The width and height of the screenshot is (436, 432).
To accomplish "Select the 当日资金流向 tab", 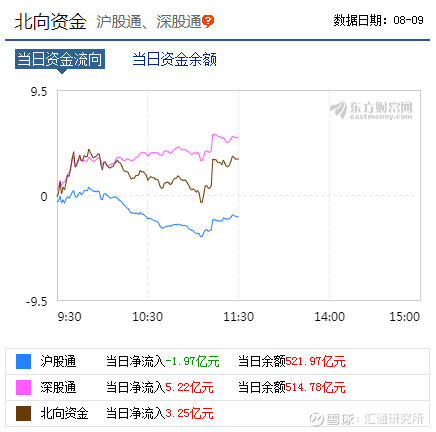I will 60,59.
